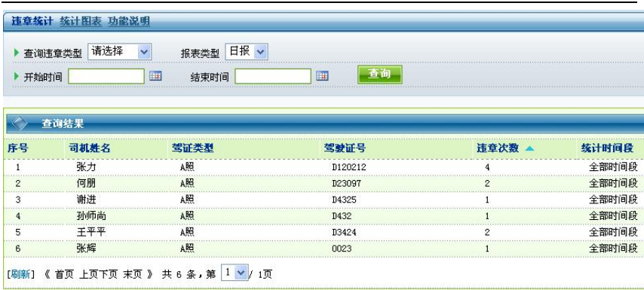Select driver name 谢进
Image resolution: width=644 pixels, height=290 pixels.
(x=86, y=200)
